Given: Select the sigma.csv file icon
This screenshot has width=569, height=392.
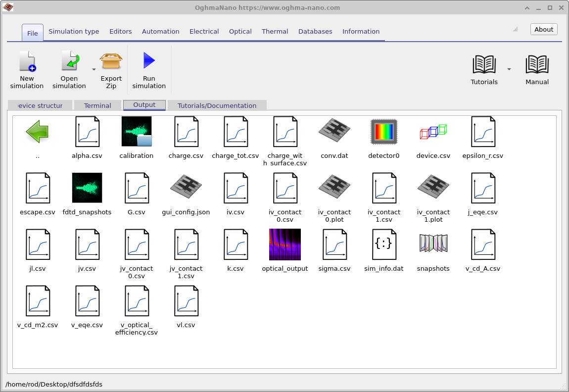Looking at the screenshot, I should pyautogui.click(x=334, y=245).
